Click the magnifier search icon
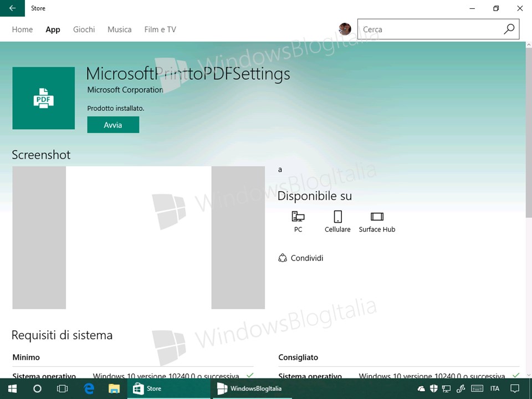Screen dimensions: 532x399 point(509,29)
